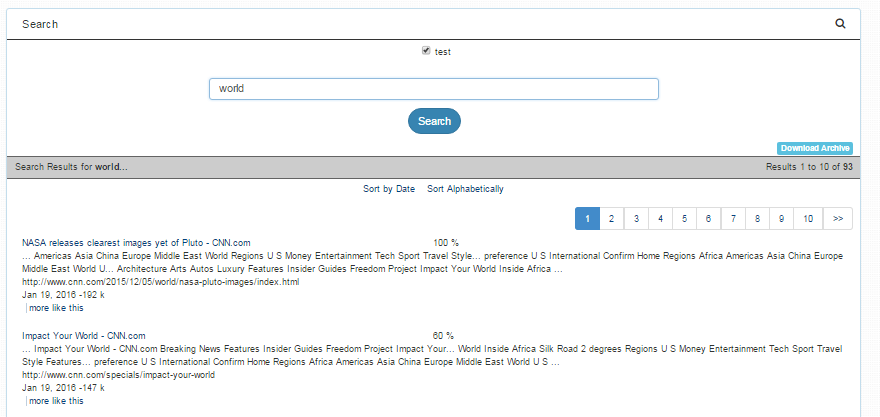This screenshot has width=880, height=417.
Task: Go to results page 2
Action: tap(612, 218)
